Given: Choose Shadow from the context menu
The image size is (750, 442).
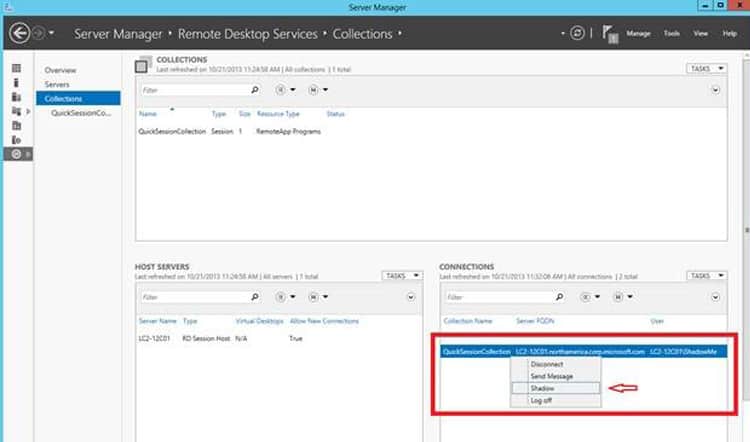Looking at the screenshot, I should (556, 388).
